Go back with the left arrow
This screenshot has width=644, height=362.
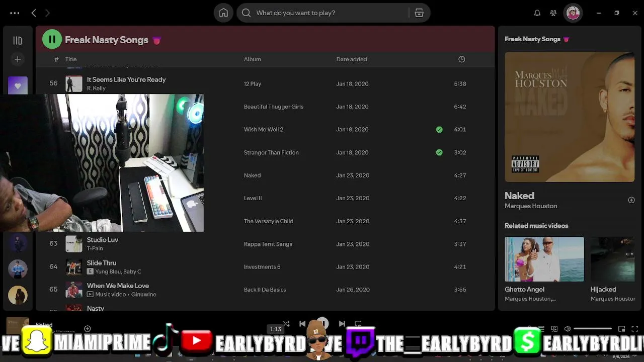point(34,13)
